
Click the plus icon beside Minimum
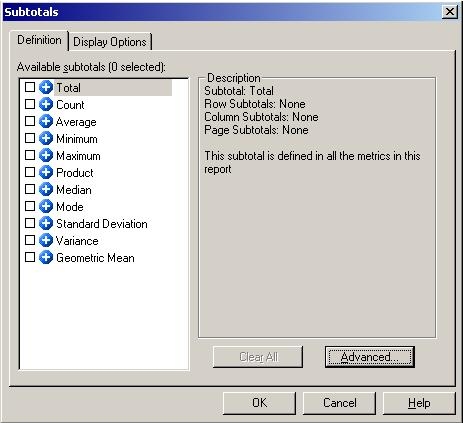click(x=46, y=138)
